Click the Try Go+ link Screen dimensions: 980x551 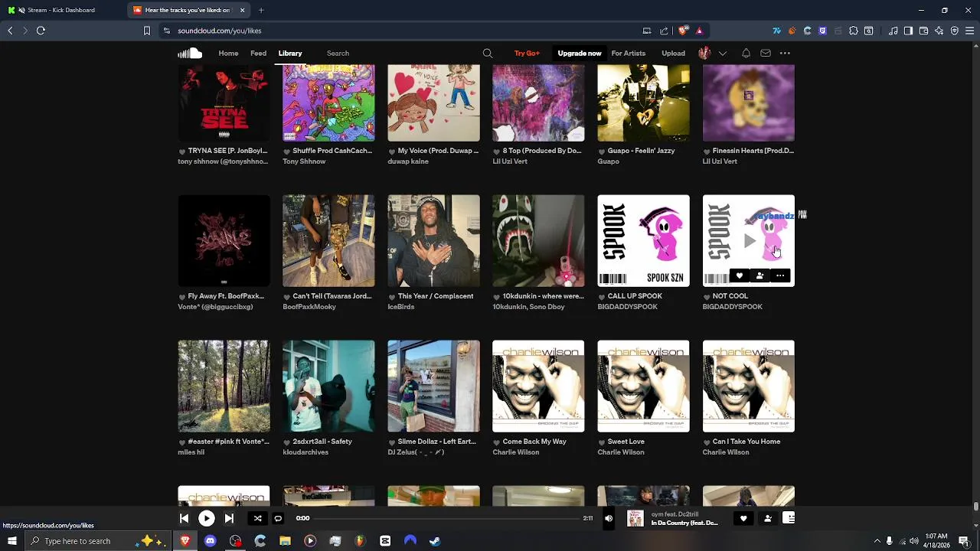tap(527, 53)
